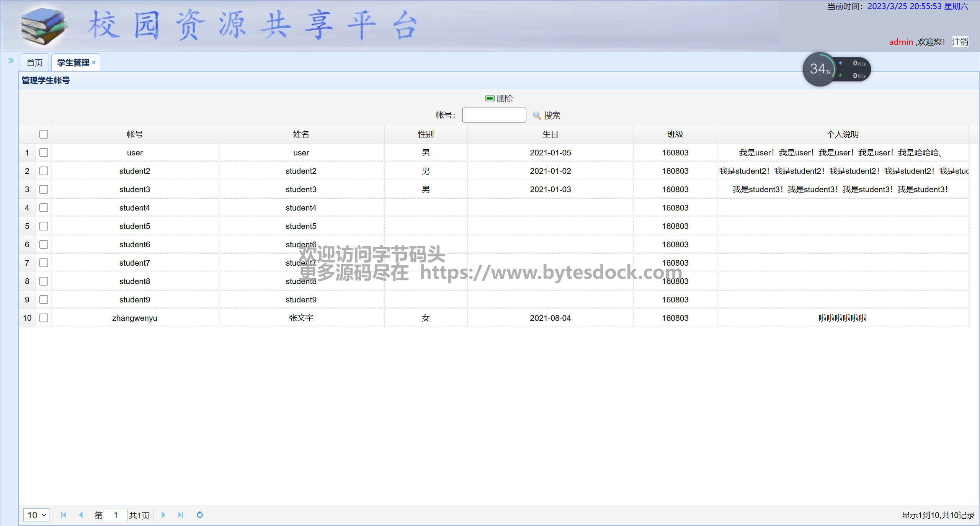Click the 班级 column header

(x=675, y=134)
